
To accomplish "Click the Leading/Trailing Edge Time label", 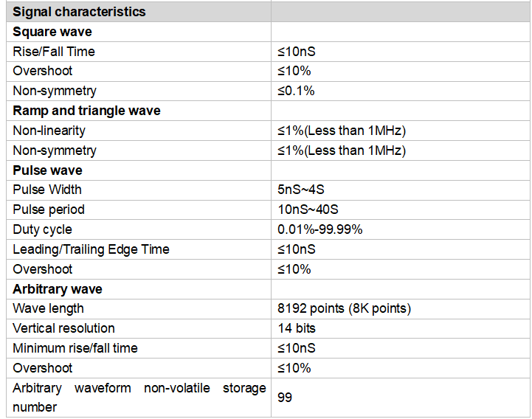I will 91,249.
